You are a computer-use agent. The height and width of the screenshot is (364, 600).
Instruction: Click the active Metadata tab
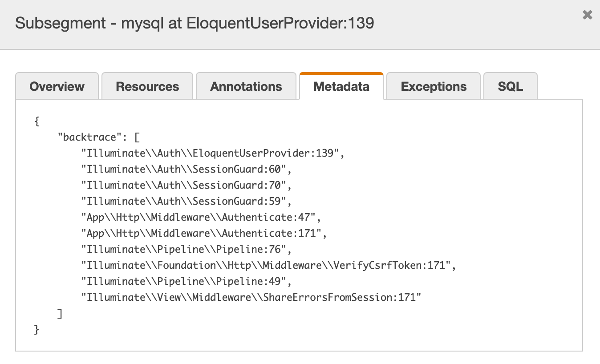341,86
